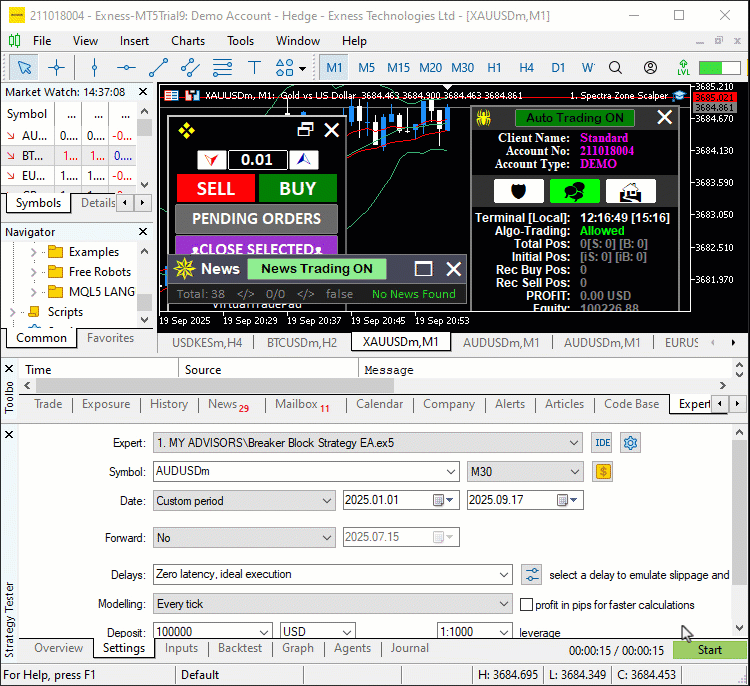Click the green BUY button
750x686 pixels.
pyautogui.click(x=298, y=188)
